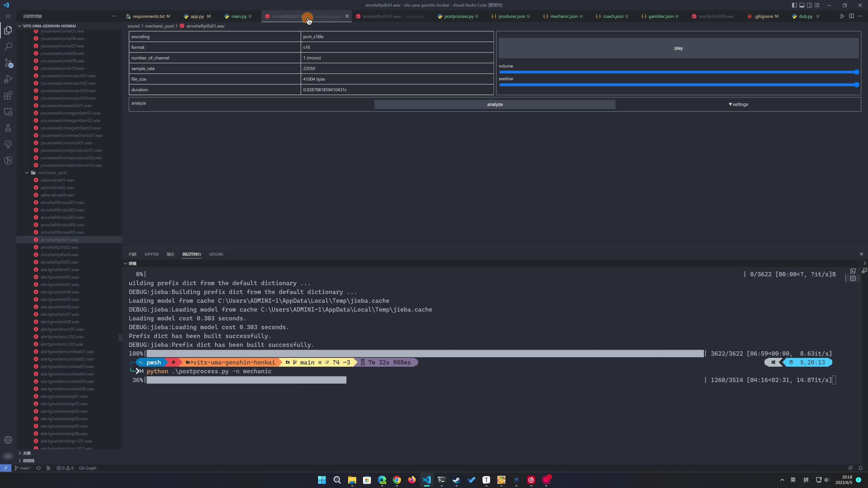This screenshot has height=488, width=868.
Task: Open the Remote Explorer view
Action: tap(8, 112)
